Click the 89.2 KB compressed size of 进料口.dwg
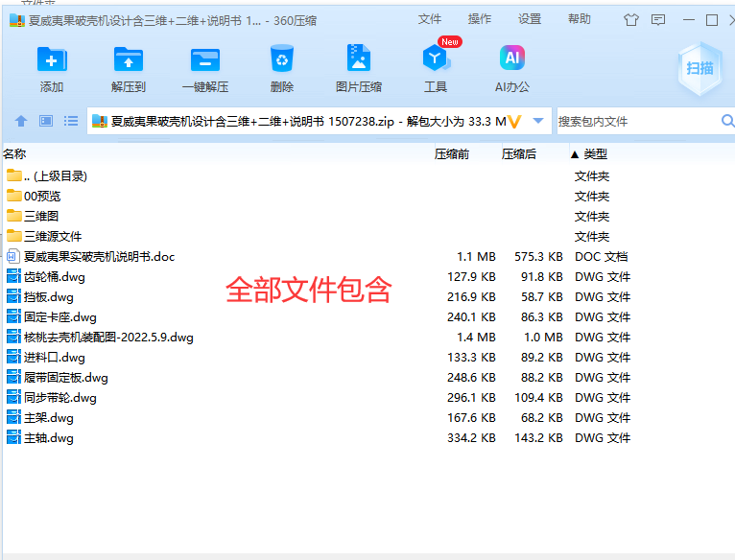The height and width of the screenshot is (560, 735). [541, 357]
